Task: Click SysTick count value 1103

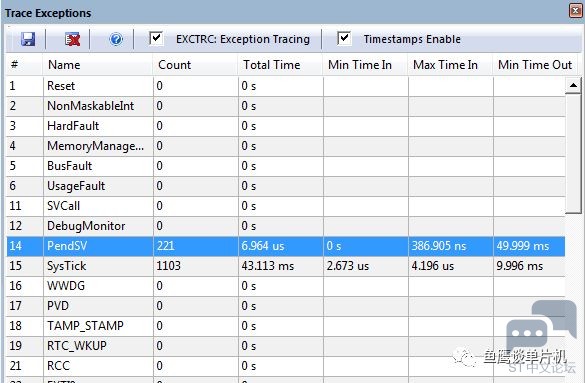Action: (x=168, y=266)
